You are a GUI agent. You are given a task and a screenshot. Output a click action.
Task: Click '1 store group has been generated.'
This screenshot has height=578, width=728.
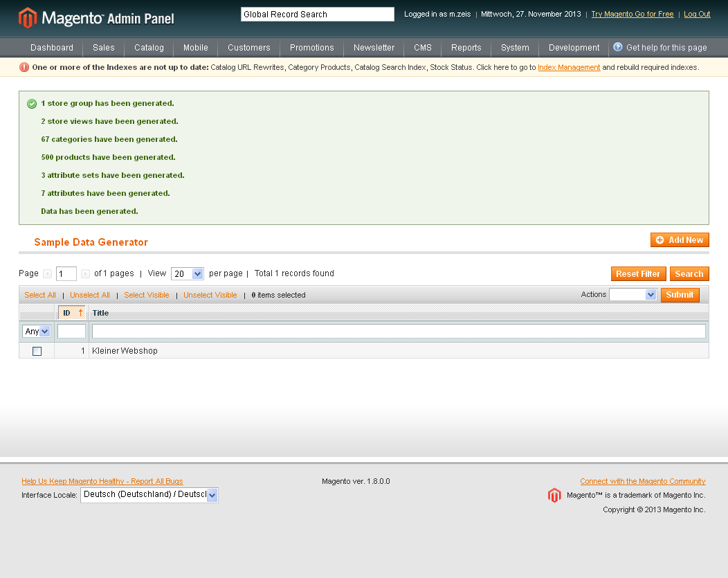pyautogui.click(x=108, y=104)
